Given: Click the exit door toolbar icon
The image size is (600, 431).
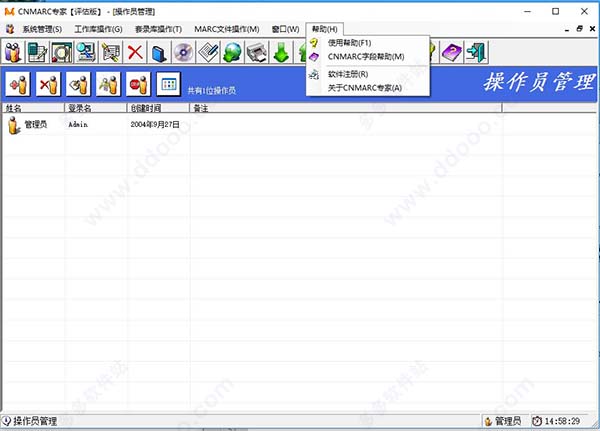Looking at the screenshot, I should click(476, 52).
